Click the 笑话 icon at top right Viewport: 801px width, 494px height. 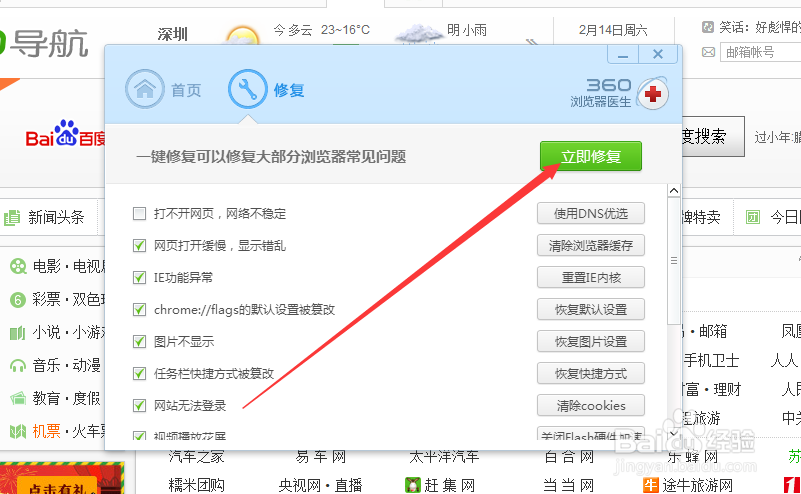tap(708, 27)
